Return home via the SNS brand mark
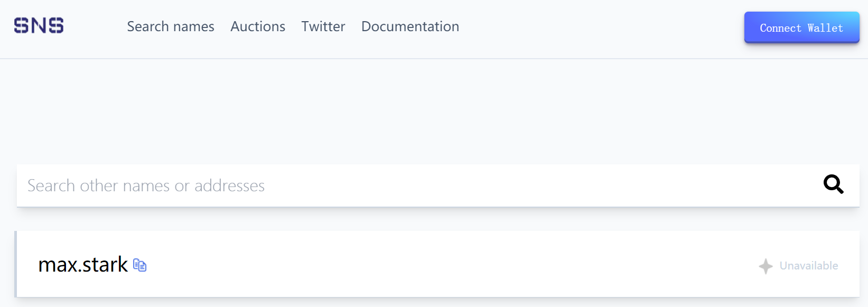Image resolution: width=868 pixels, height=307 pixels. [39, 25]
